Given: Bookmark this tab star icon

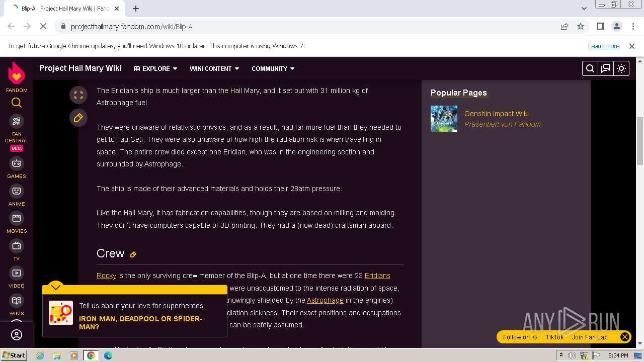Looking at the screenshot, I should click(x=581, y=26).
